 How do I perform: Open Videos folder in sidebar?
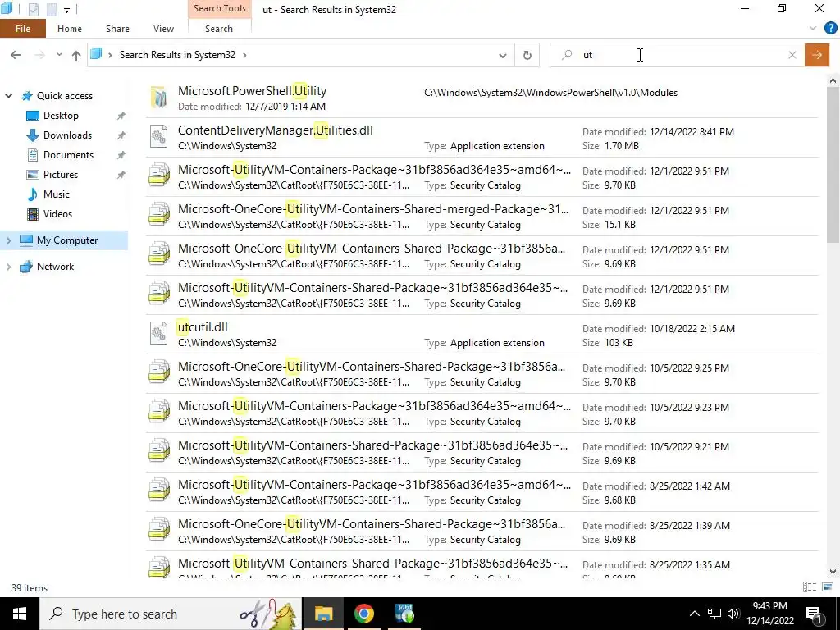click(57, 214)
